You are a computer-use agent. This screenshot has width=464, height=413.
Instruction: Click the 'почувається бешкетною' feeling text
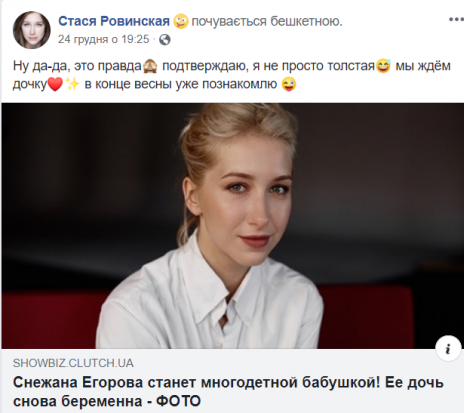tap(267, 21)
